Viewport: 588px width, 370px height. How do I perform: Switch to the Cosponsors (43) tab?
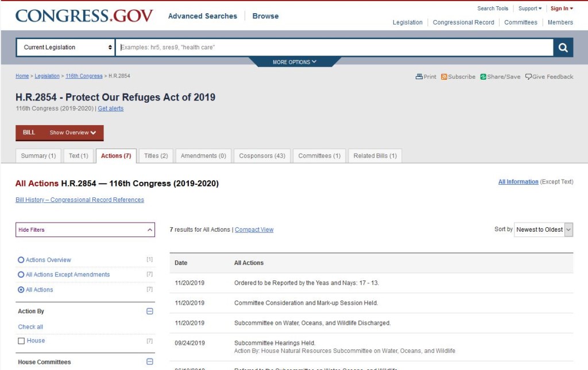(262, 156)
